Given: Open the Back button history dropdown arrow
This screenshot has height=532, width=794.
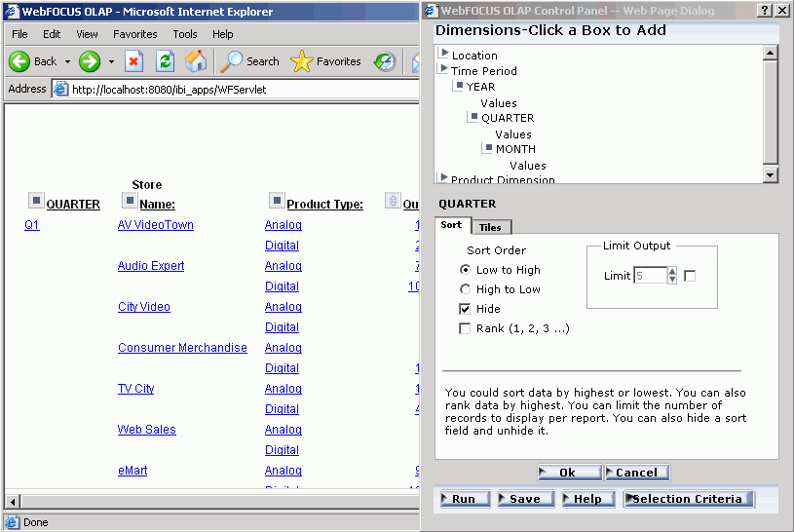Looking at the screenshot, I should click(67, 61).
